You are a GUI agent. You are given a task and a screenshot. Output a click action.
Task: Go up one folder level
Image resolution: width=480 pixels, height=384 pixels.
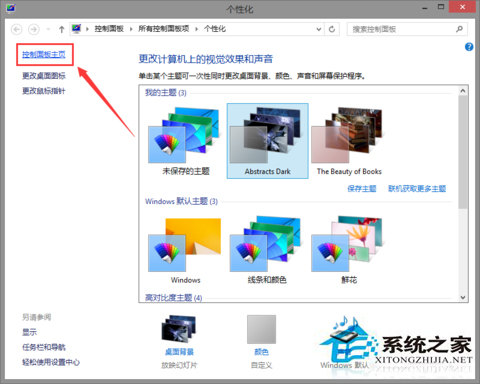(x=61, y=29)
